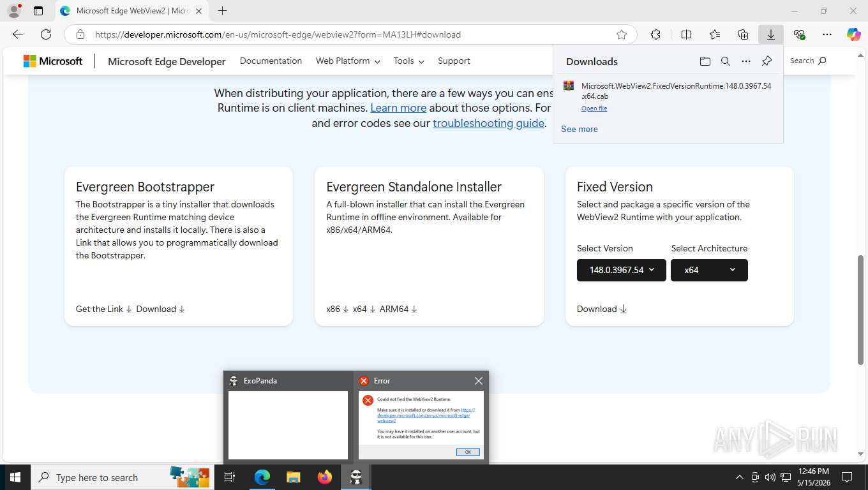Add this page to favorites star
The height and width of the screenshot is (490, 868).
(x=622, y=34)
